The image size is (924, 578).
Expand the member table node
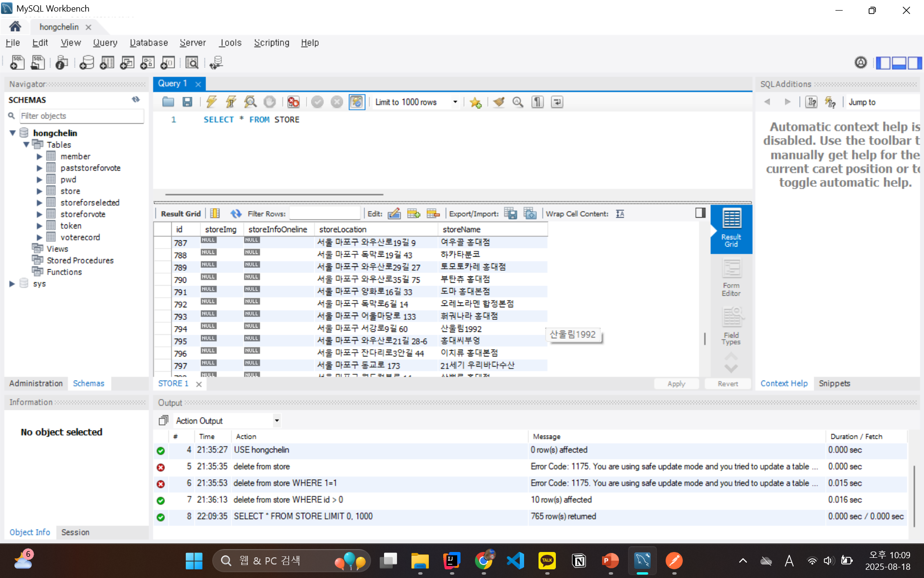click(x=39, y=157)
